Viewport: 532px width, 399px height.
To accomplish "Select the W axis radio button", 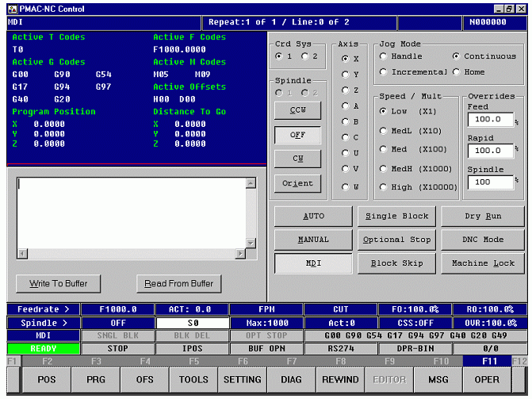I will [345, 186].
